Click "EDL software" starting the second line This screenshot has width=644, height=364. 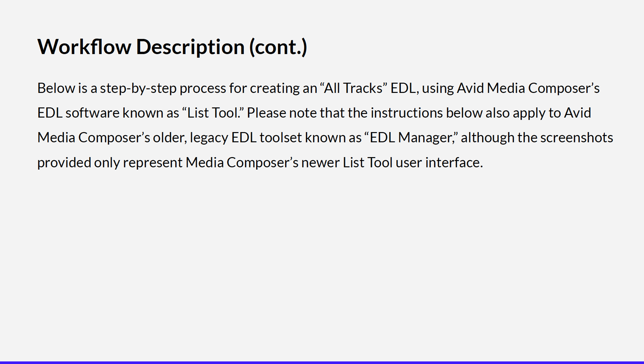(x=79, y=113)
